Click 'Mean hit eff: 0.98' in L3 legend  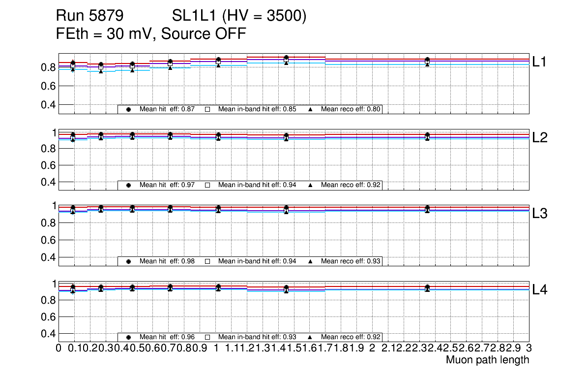pos(167,261)
